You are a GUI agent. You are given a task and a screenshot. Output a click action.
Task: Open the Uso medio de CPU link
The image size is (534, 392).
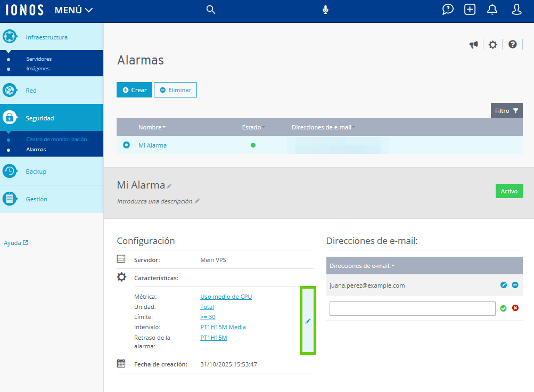(x=226, y=296)
